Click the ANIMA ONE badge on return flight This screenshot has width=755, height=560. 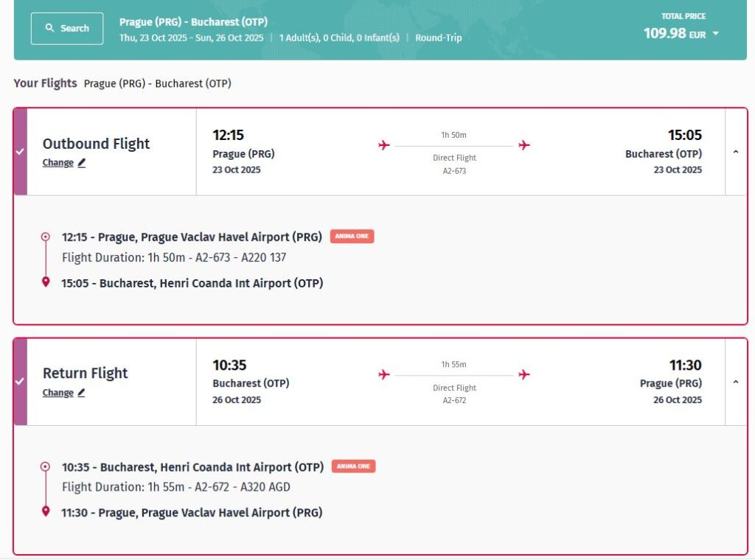[353, 466]
